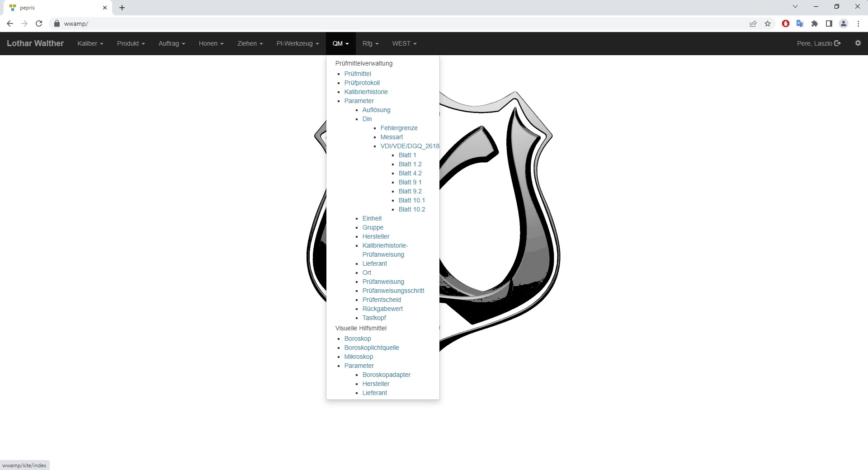Open the Boroskoplichtquelle entry
868x470 pixels.
point(372,348)
